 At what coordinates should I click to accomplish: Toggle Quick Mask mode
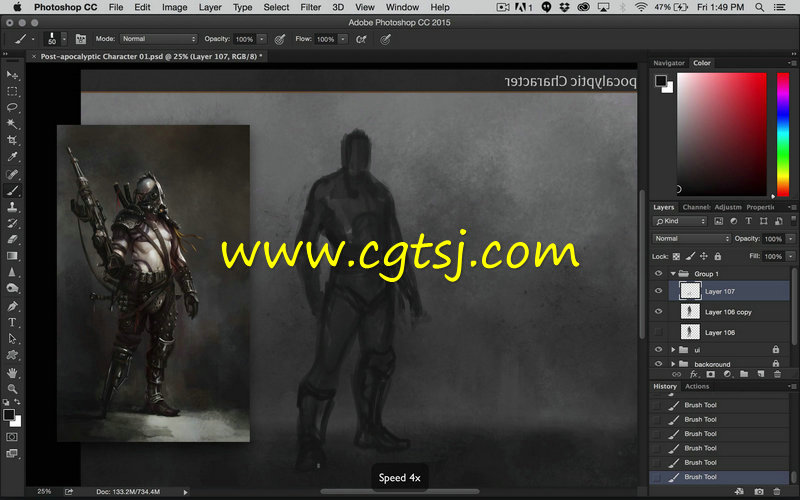pyautogui.click(x=12, y=437)
